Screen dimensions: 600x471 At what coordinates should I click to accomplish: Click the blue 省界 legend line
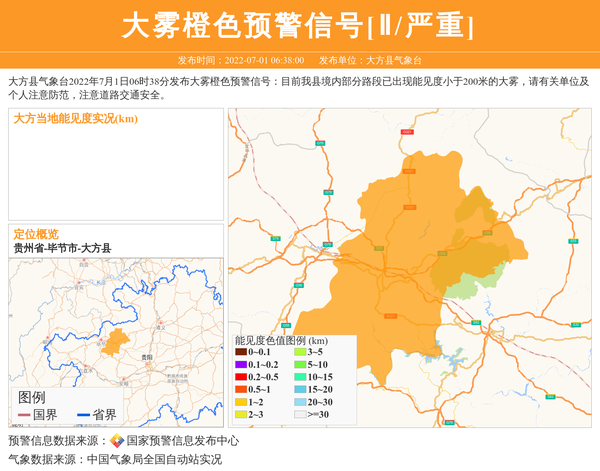pyautogui.click(x=83, y=414)
